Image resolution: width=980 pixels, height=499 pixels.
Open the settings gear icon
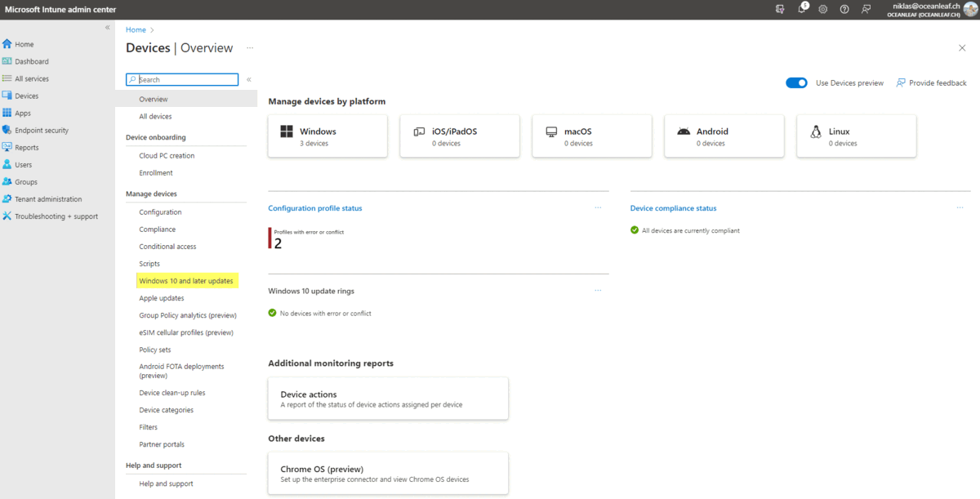[823, 9]
